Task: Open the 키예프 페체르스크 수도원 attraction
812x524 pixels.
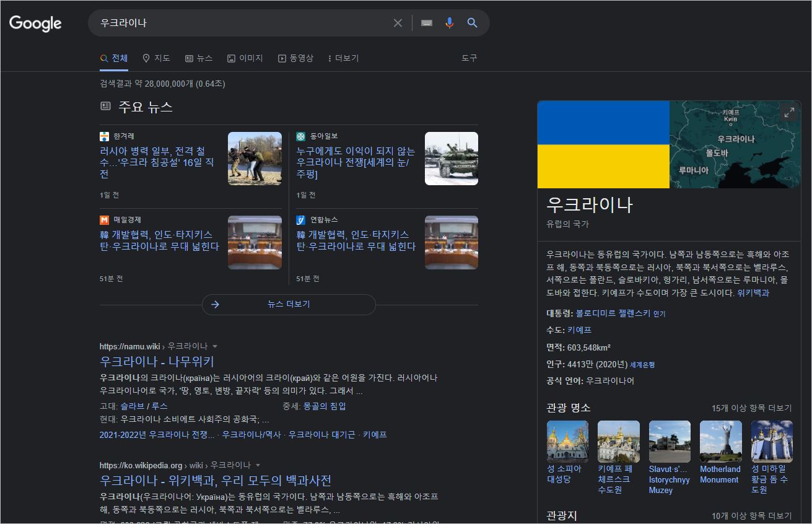Action: coord(619,457)
